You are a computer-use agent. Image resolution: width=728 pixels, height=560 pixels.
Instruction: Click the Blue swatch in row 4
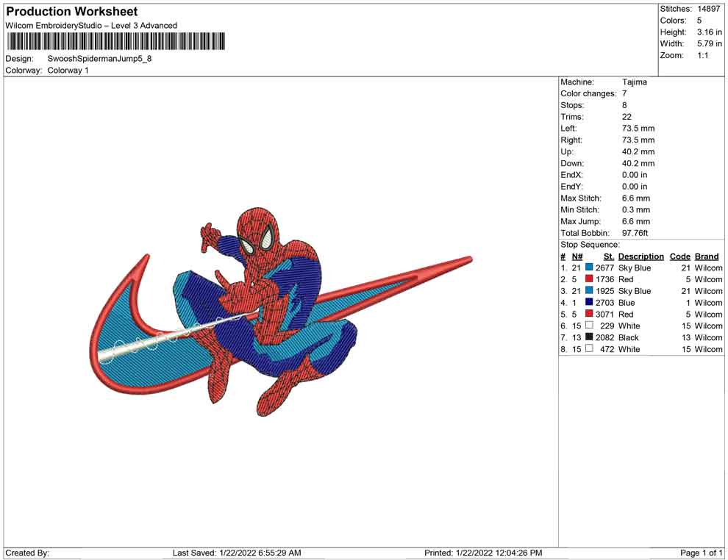589,302
